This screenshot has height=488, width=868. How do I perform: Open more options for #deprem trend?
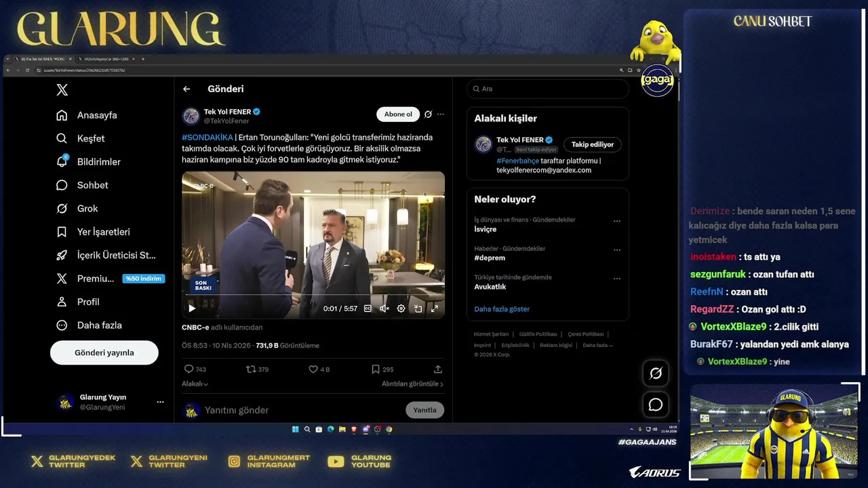(617, 249)
